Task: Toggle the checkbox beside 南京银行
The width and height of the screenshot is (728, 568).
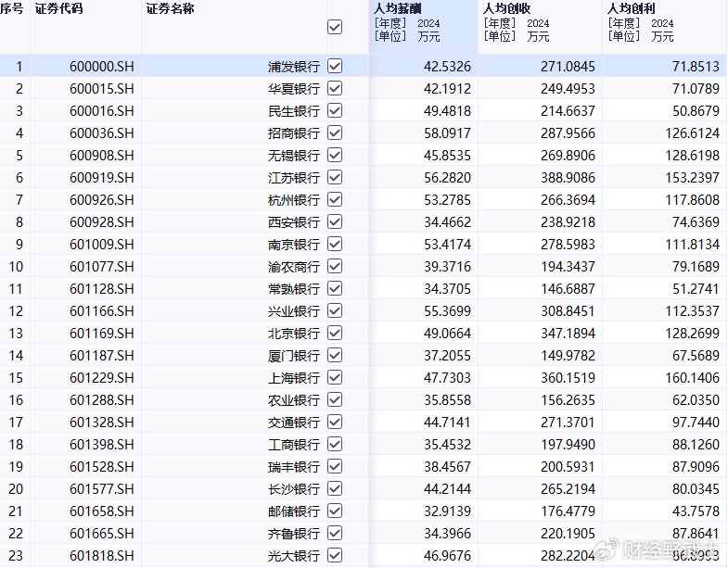Action: tap(335, 244)
